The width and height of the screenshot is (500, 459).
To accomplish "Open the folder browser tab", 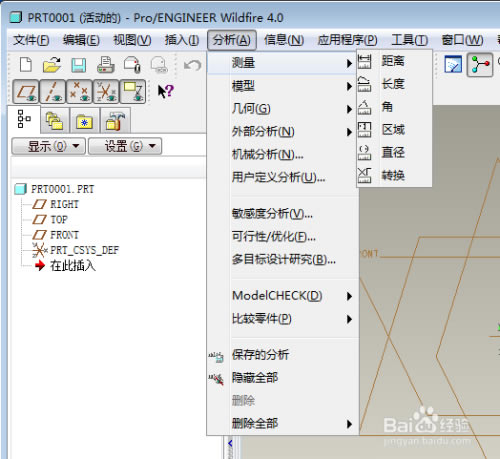I will [55, 120].
